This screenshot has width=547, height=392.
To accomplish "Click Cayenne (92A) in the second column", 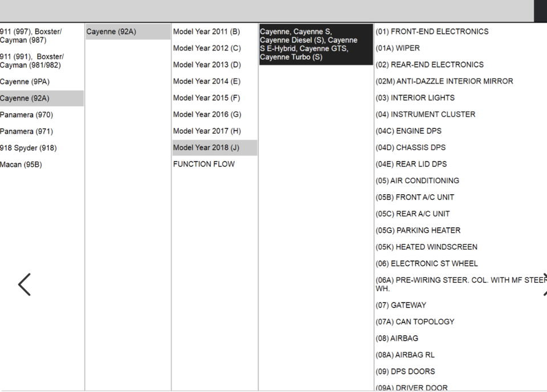I will (128, 32).
